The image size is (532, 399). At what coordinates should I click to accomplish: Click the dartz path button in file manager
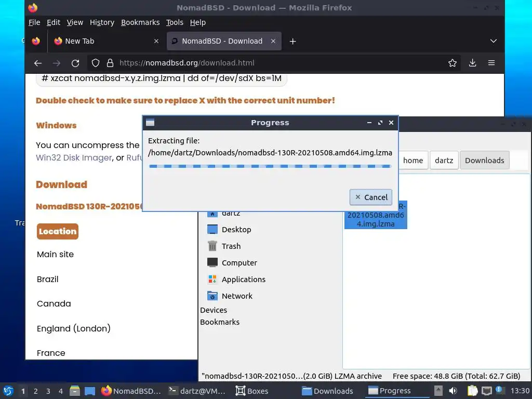tap(444, 160)
